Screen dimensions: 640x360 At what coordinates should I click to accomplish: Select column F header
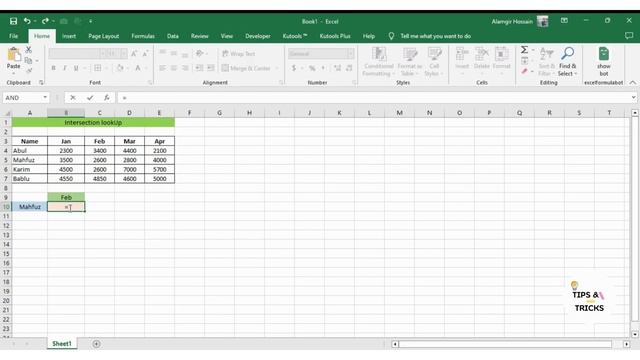[x=189, y=113]
